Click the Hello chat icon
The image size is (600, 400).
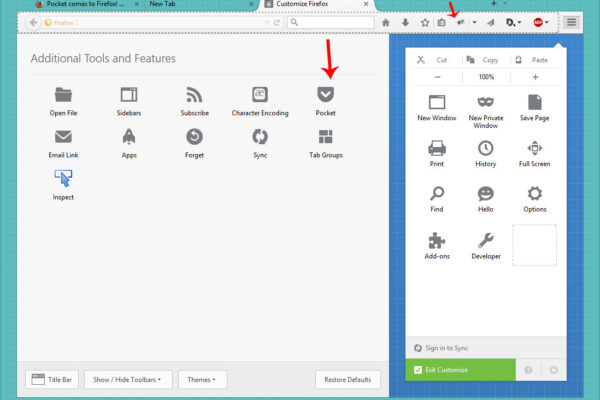[x=486, y=194]
